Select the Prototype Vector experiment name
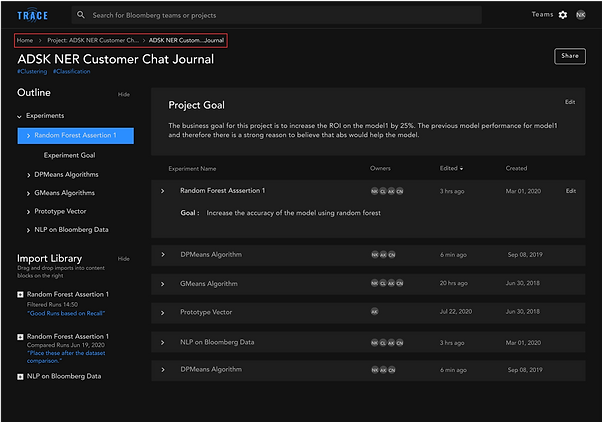This screenshot has width=602, height=422. (x=206, y=312)
